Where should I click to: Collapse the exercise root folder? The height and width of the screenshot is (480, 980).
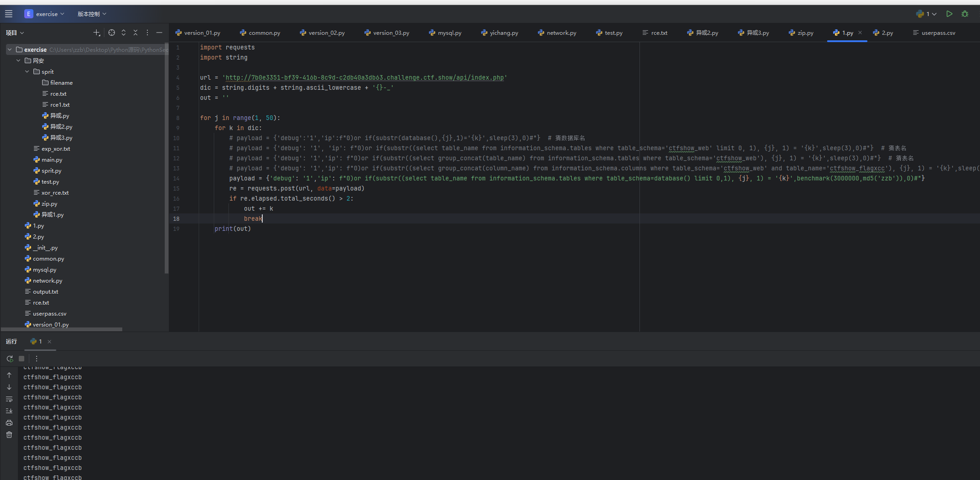10,49
